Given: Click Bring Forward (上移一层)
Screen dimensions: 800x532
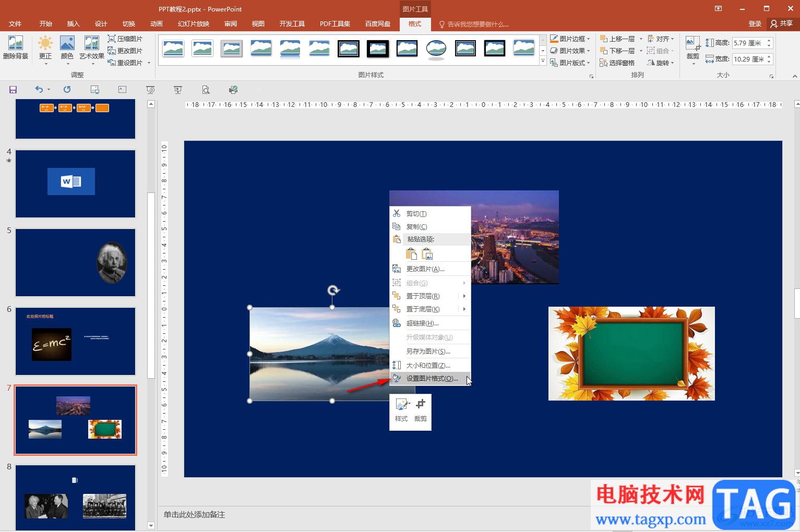Looking at the screenshot, I should tap(617, 39).
